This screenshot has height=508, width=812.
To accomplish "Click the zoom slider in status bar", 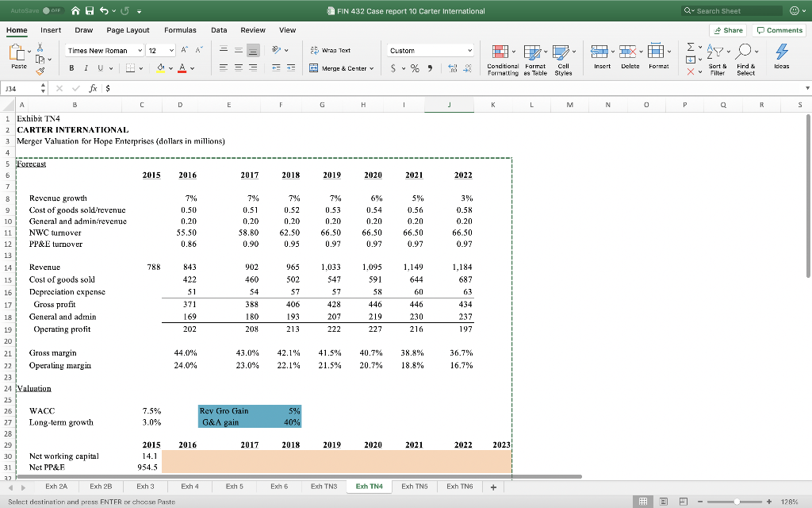I will pos(737,502).
